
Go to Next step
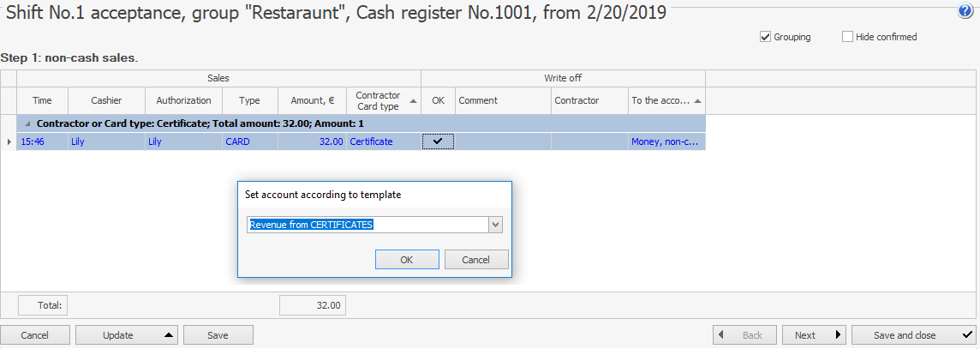click(812, 335)
